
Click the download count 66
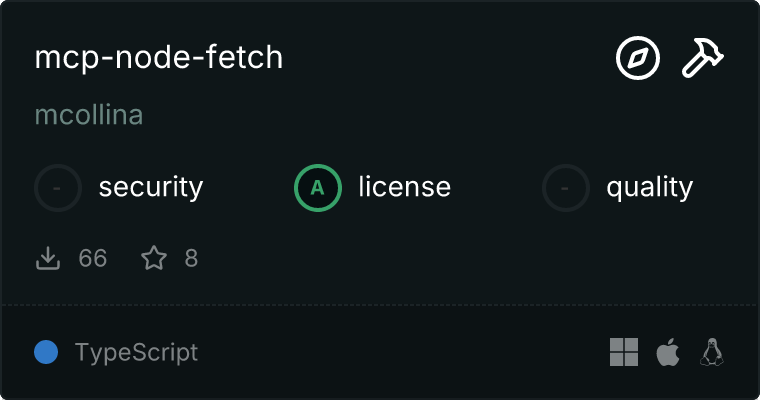[93, 259]
